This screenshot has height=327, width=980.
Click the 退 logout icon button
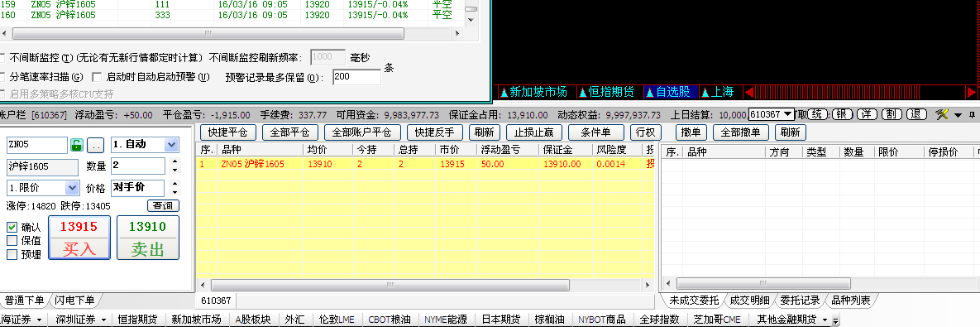click(916, 114)
